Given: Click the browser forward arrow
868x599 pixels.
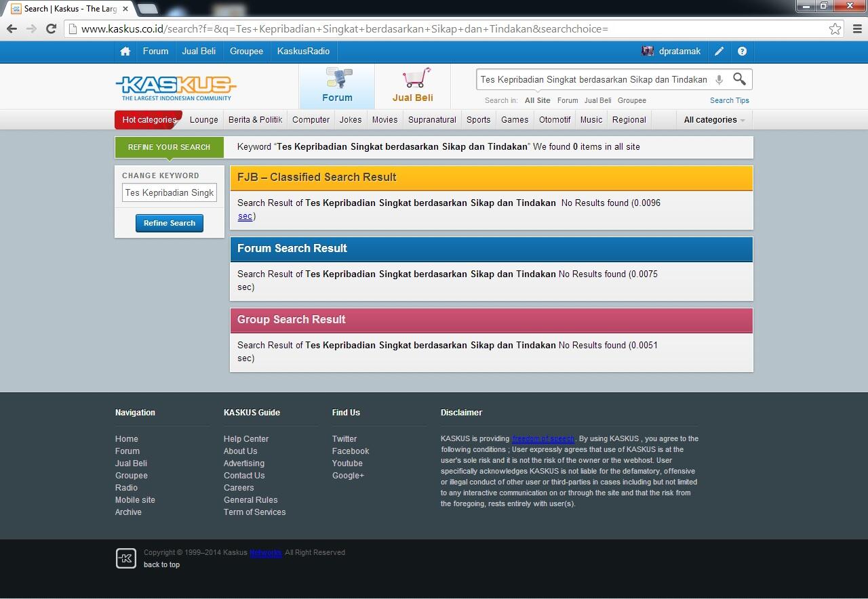Looking at the screenshot, I should (x=31, y=28).
